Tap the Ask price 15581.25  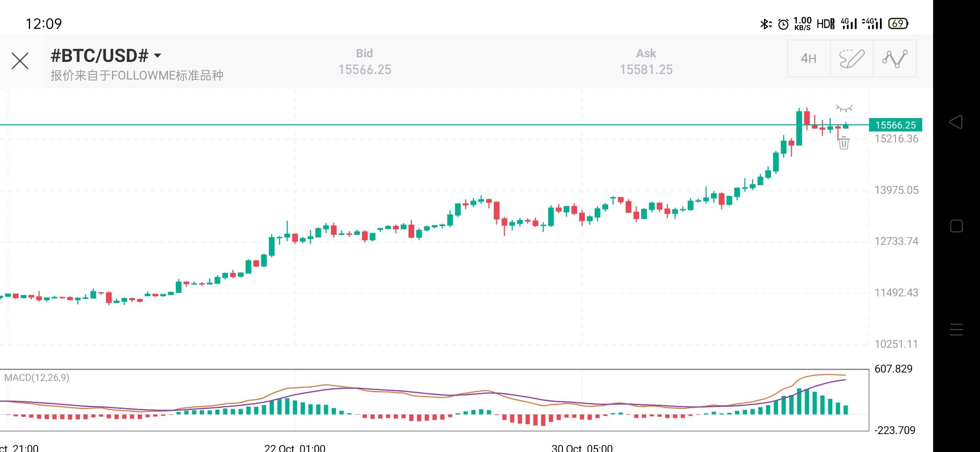[646, 69]
